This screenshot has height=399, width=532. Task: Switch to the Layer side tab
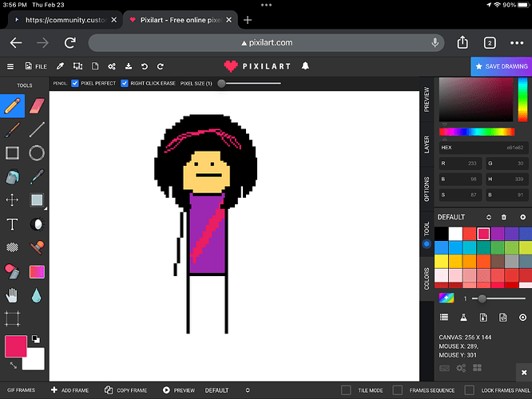(427, 144)
